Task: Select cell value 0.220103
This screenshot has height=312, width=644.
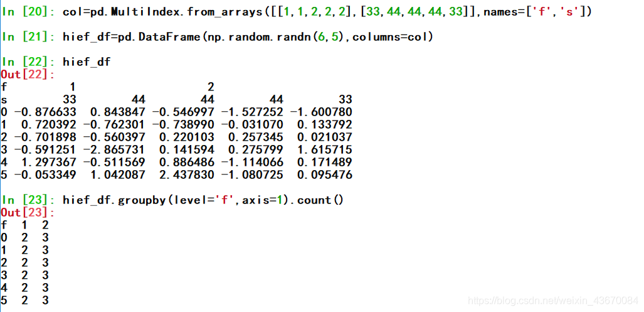Action: click(186, 137)
